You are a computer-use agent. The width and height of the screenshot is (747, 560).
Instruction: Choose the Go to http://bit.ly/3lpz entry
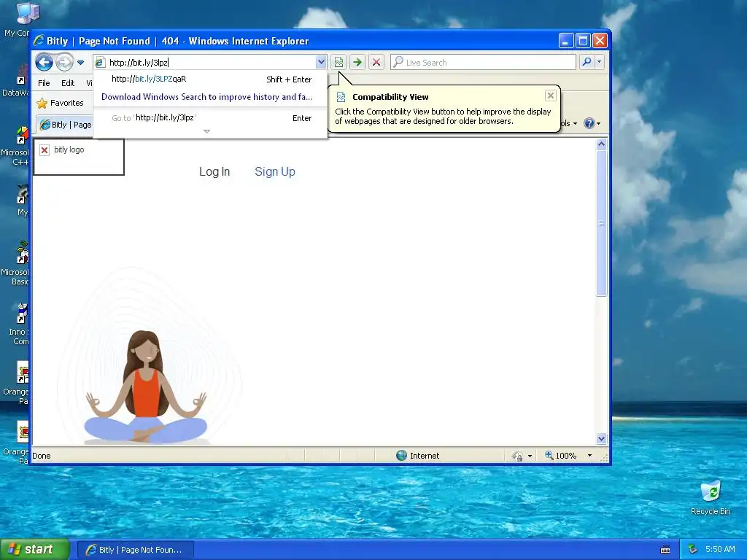211,117
